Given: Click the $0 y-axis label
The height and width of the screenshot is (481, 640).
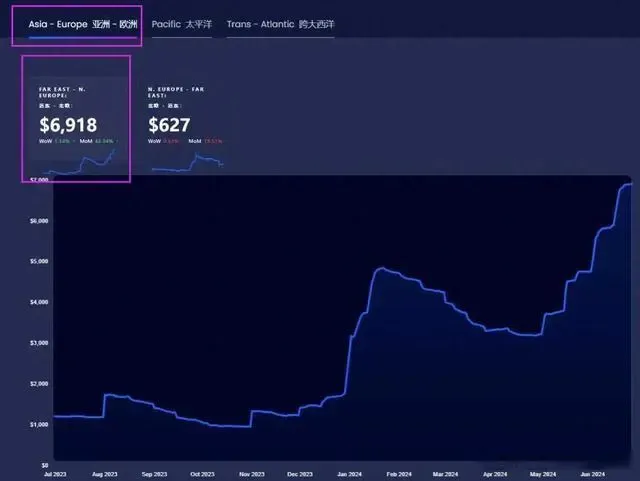Looking at the screenshot, I should 44,465.
